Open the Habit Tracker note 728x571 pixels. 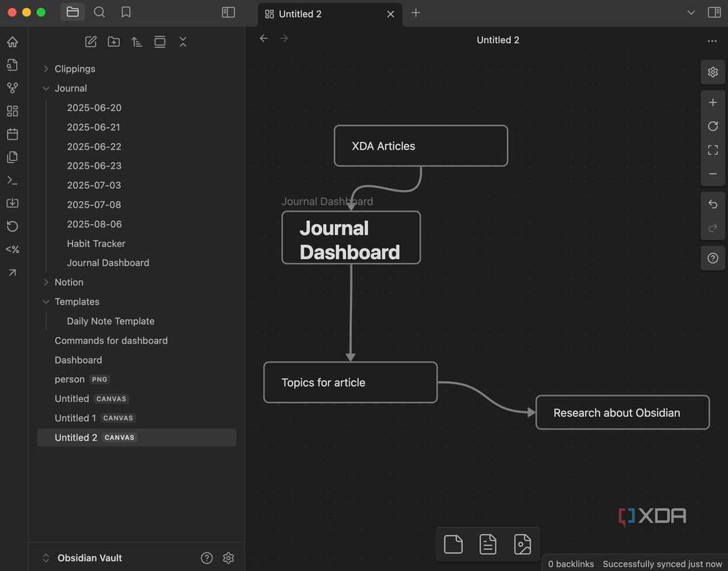point(96,244)
